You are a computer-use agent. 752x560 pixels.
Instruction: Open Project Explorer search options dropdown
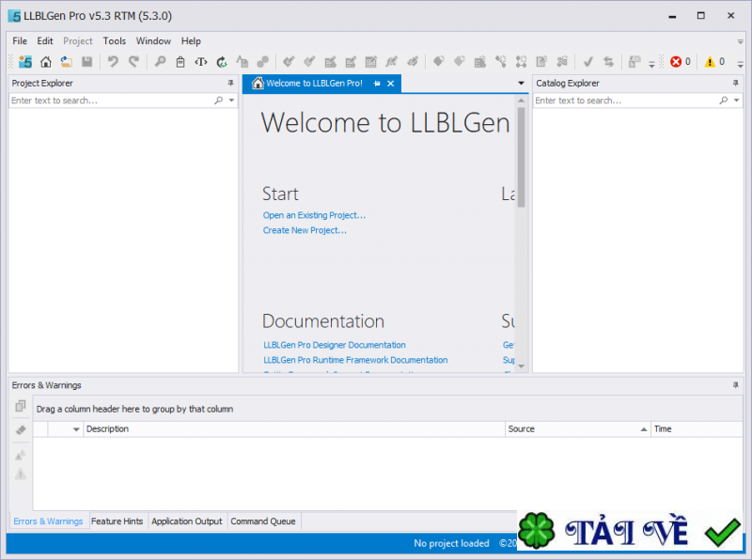coord(231,101)
